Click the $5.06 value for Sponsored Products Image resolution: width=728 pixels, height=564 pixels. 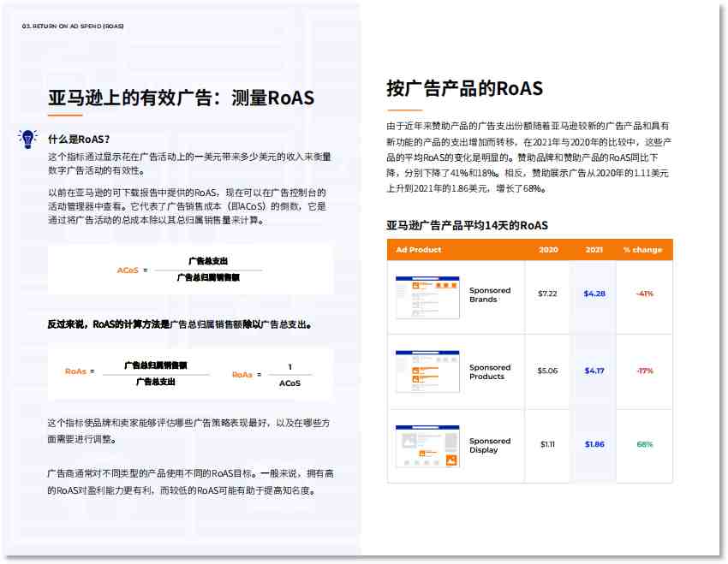547,371
